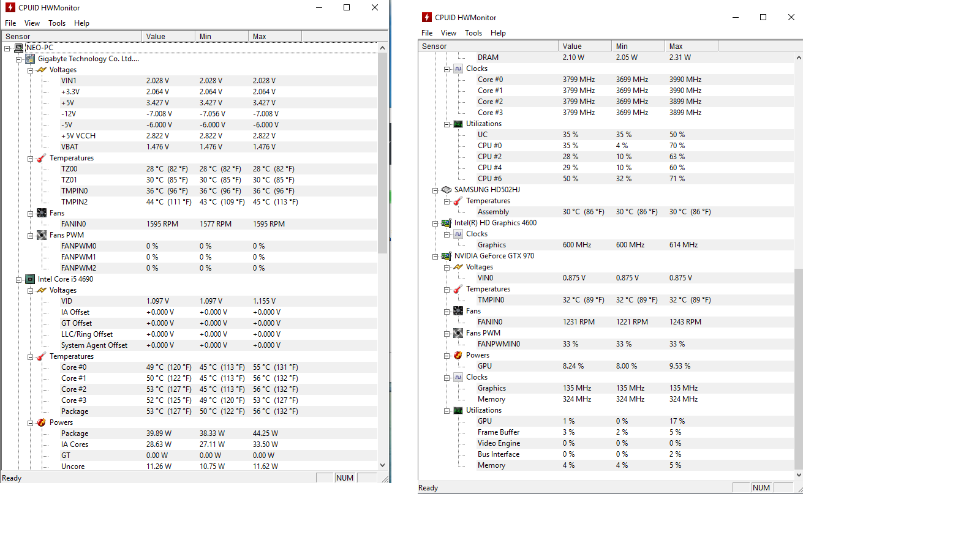This screenshot has height=551, width=980.
Task: Click Max column header in left window
Action: [275, 37]
